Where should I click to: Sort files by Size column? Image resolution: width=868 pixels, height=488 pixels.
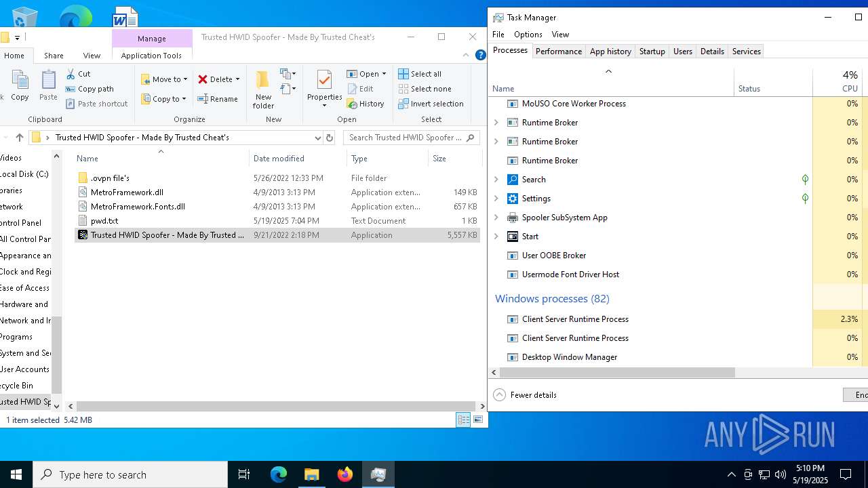point(455,159)
